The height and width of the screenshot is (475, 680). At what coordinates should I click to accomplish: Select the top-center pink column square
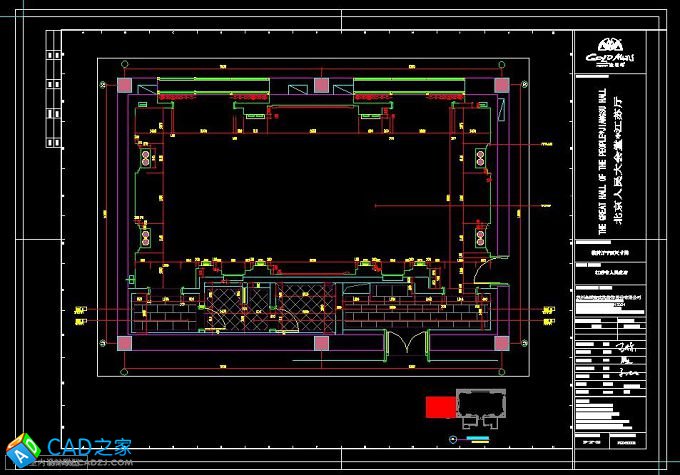pyautogui.click(x=322, y=85)
